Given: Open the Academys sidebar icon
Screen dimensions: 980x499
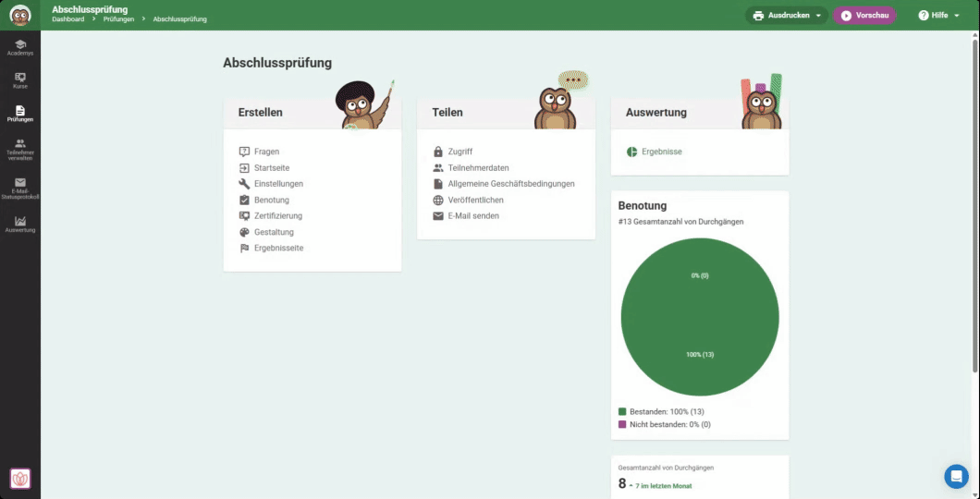Looking at the screenshot, I should point(20,47).
